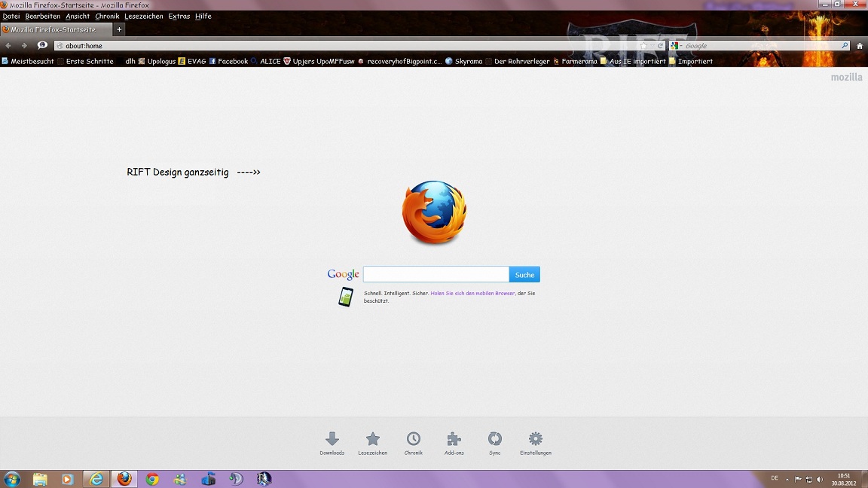Open the Der Rohrverleger bookmark
The width and height of the screenshot is (868, 488).
(517, 62)
